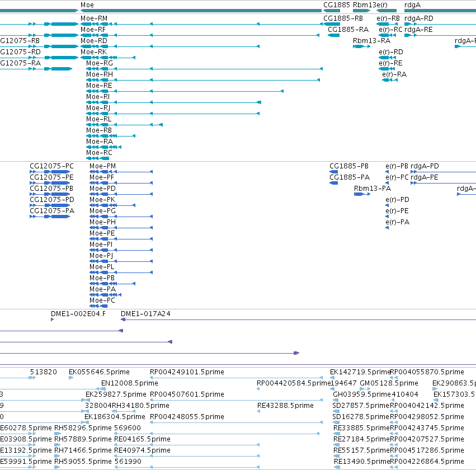476x470 pixels.
Task: Click the RH58296.5prime EST label
Action: [x=83, y=428]
